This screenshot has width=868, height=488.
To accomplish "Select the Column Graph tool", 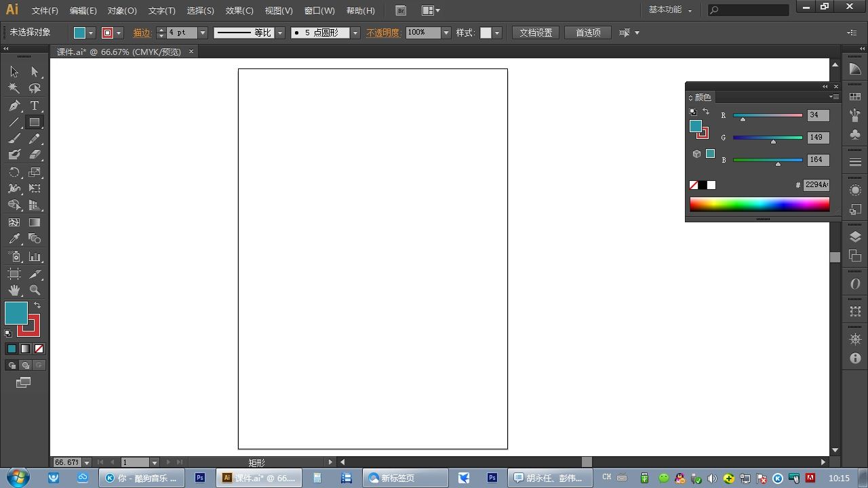I will [35, 257].
